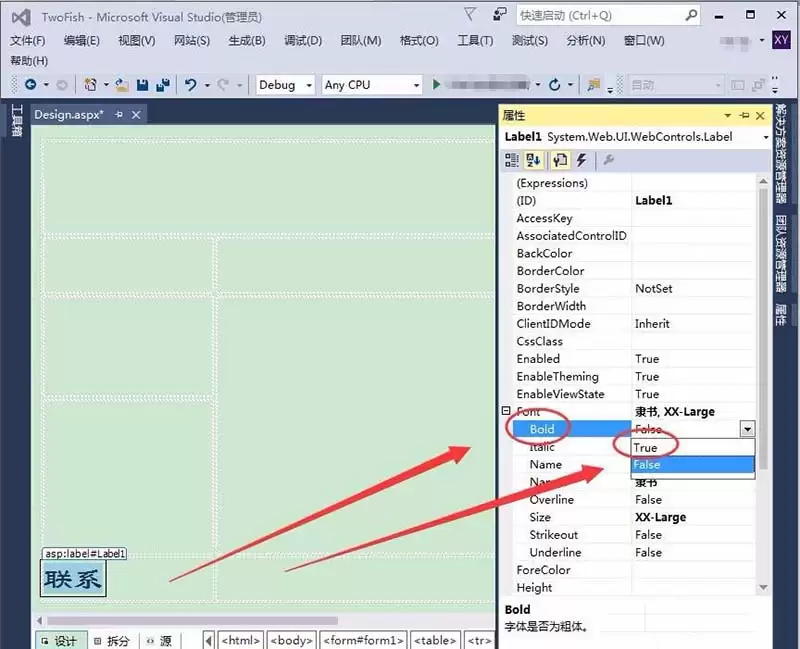Open the Bold value dropdown arrow
Screen dimensions: 800x649
pos(745,428)
